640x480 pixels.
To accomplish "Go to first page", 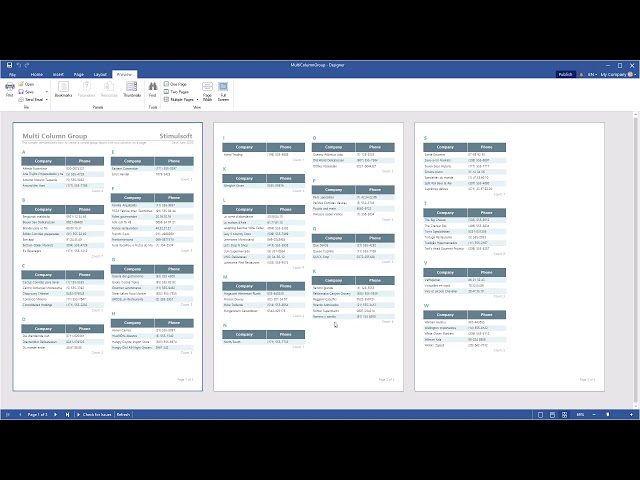I will pos(8,414).
